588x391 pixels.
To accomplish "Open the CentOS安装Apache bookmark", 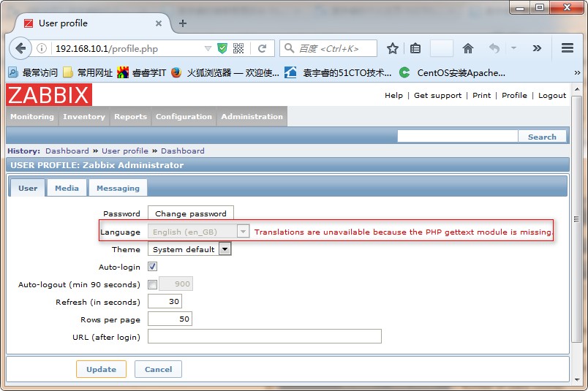I will 452,72.
